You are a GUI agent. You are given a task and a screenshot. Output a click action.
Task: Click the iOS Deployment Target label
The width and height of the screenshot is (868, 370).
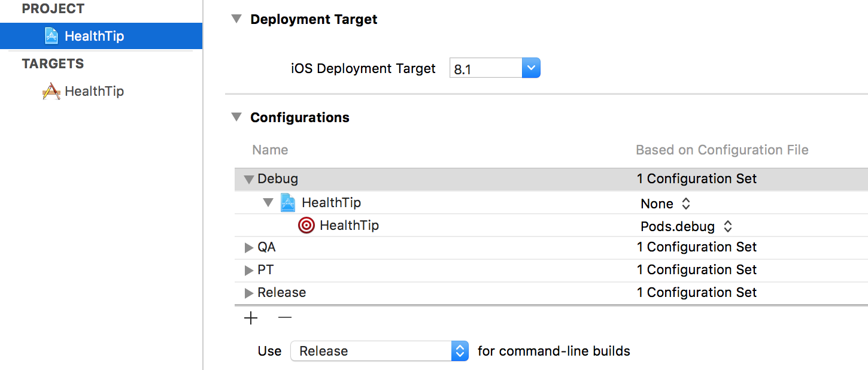pos(363,68)
